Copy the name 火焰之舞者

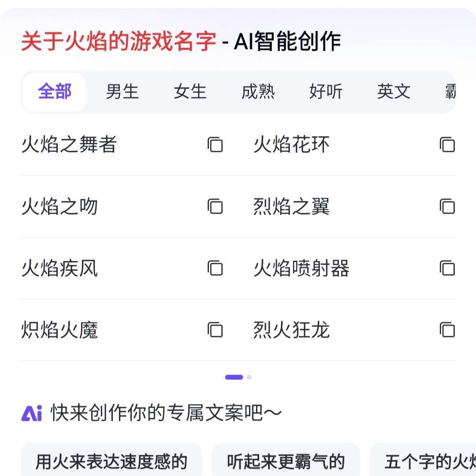[x=215, y=145]
